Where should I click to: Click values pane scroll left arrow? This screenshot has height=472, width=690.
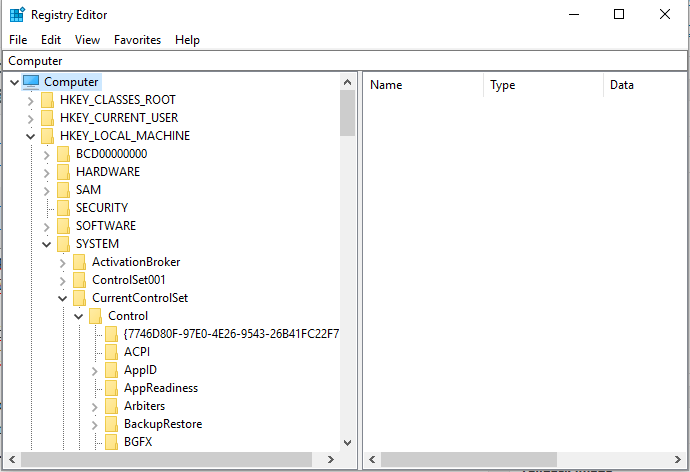point(372,460)
